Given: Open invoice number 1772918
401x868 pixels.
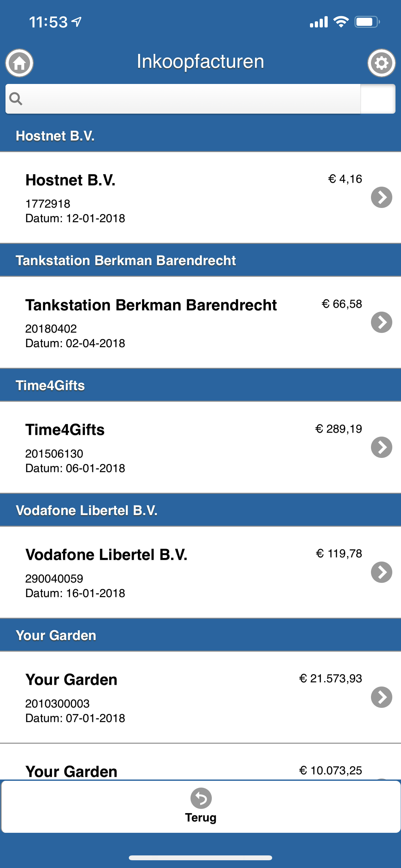Looking at the screenshot, I should [x=48, y=203].
